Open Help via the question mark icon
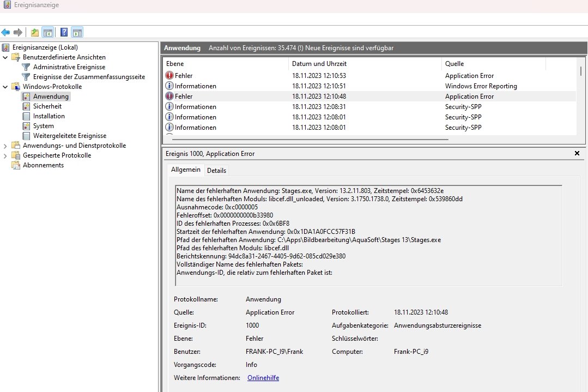The width and height of the screenshot is (588, 392). click(64, 32)
